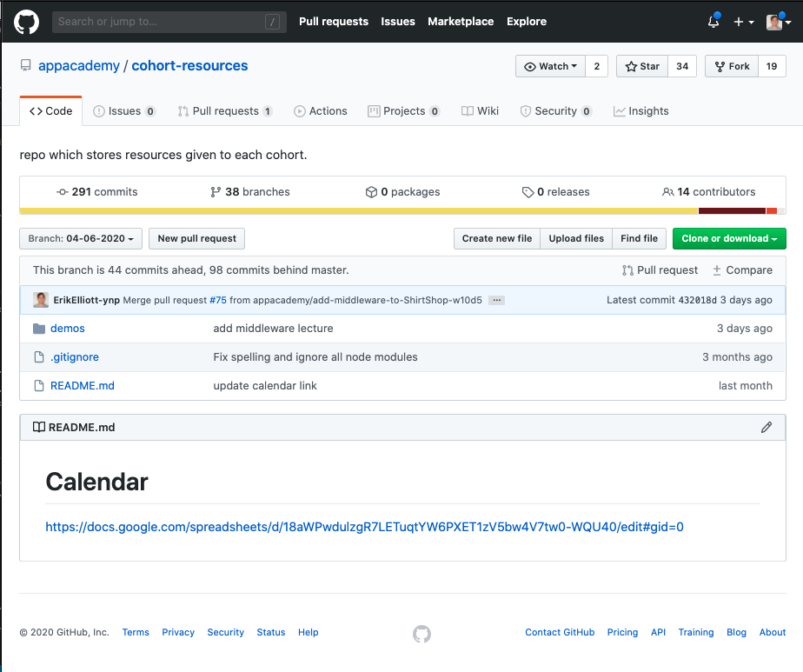Screen dimensions: 803x672
Task: Open the Projects tab
Action: pos(404,111)
